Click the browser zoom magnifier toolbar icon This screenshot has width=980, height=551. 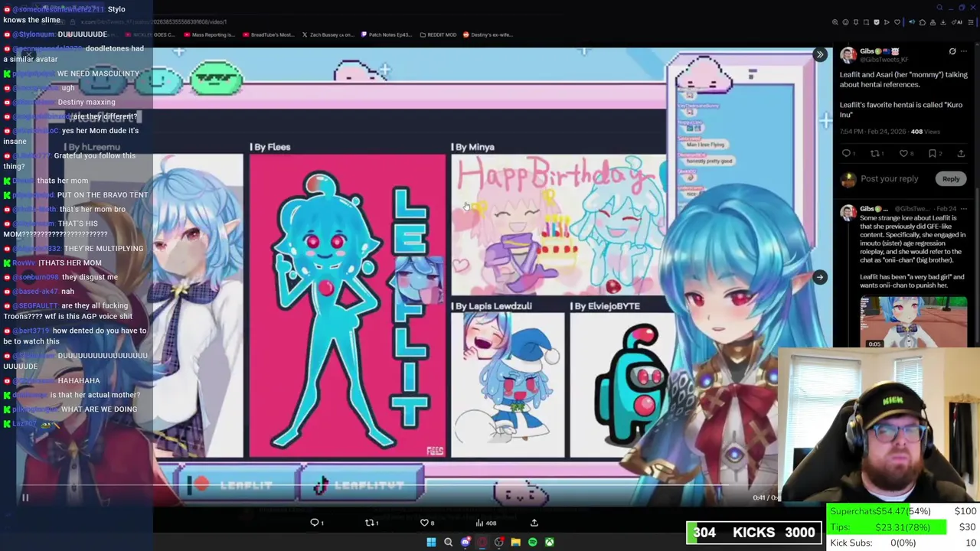pos(835,22)
